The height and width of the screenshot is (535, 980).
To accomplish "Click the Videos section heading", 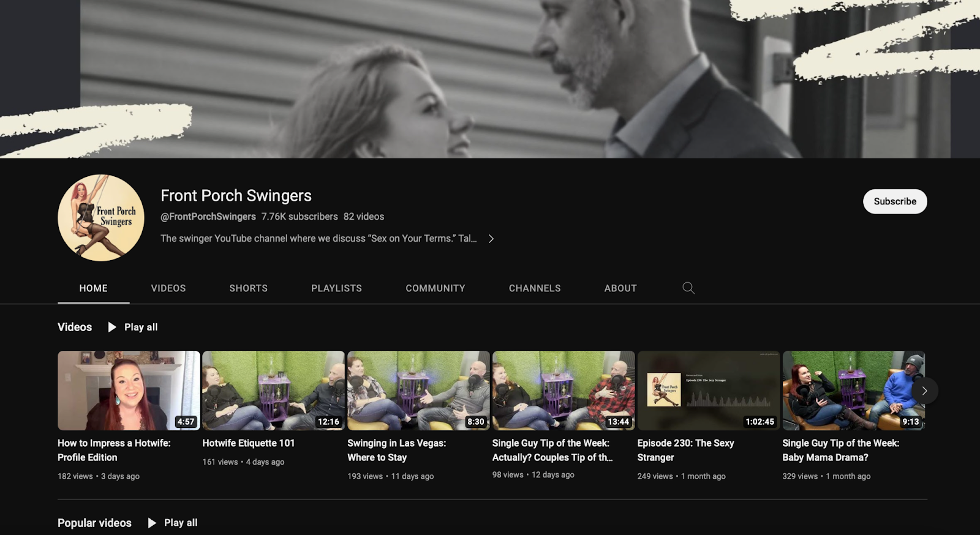I will 75,327.
